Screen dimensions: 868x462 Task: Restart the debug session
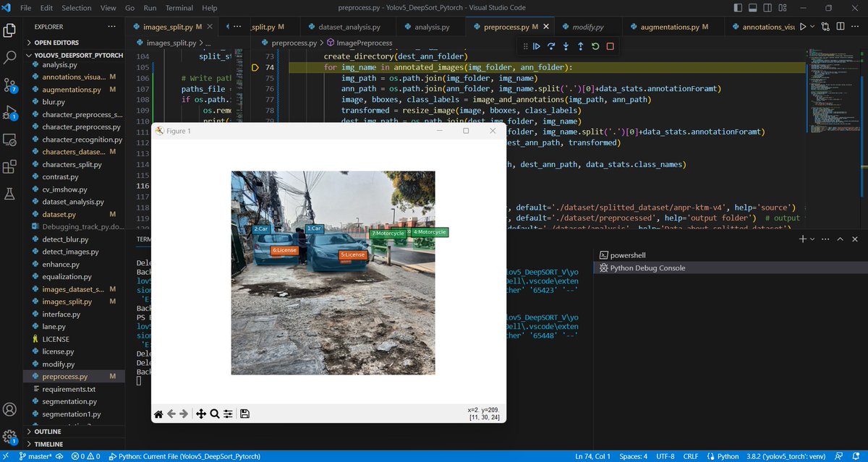coord(595,46)
